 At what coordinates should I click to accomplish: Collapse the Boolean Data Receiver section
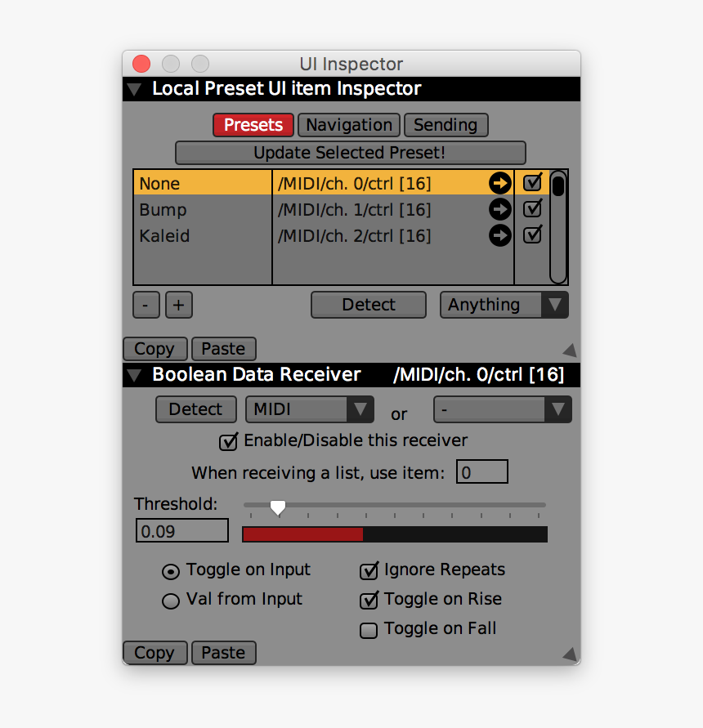point(133,374)
